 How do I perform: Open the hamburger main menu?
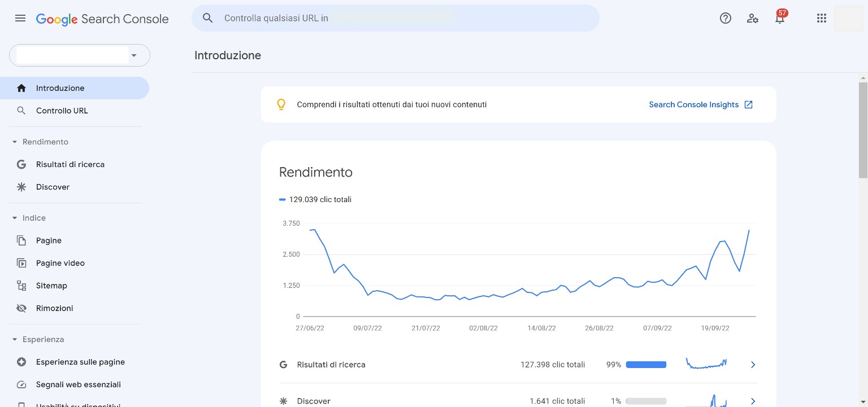(20, 18)
